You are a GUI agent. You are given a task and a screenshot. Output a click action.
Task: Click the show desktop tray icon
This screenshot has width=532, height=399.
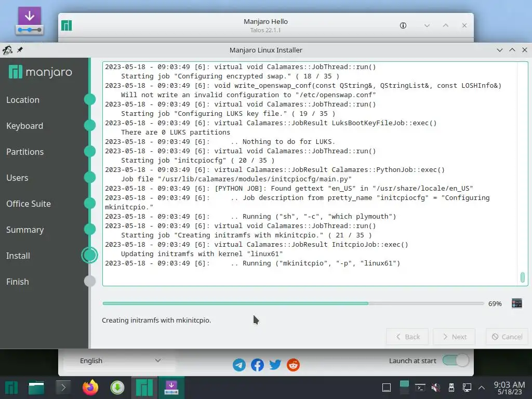pyautogui.click(x=387, y=388)
